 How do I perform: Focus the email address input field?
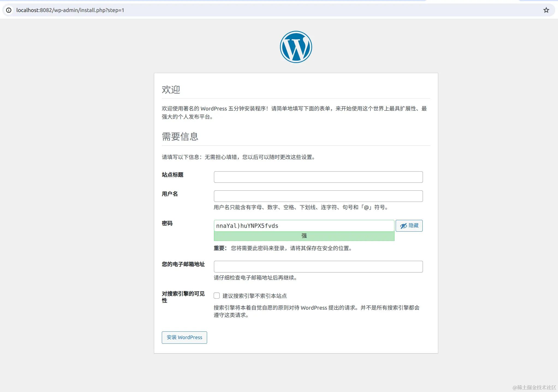(318, 267)
